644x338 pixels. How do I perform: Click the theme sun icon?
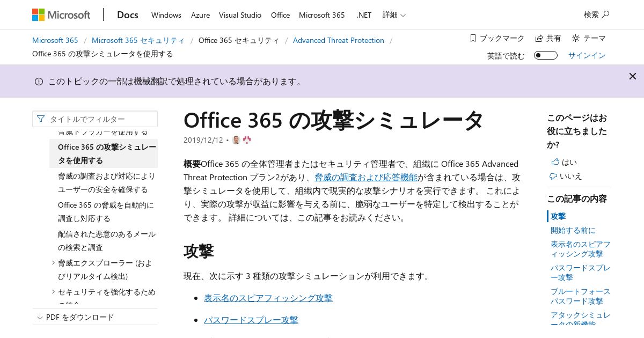pyautogui.click(x=576, y=38)
